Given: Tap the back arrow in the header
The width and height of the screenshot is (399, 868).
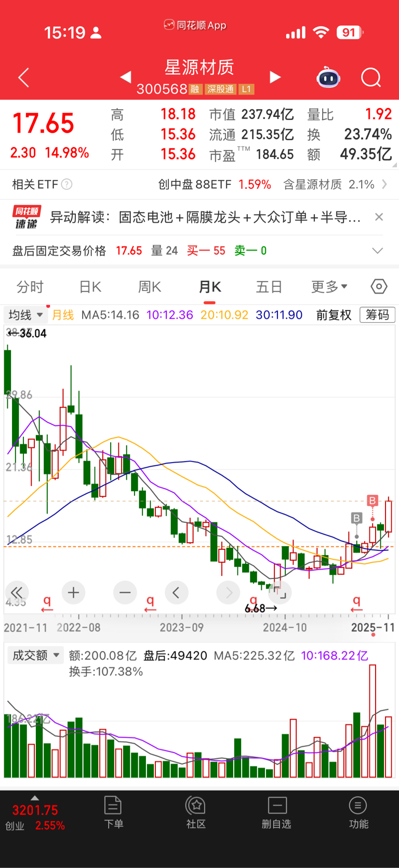Looking at the screenshot, I should [23, 78].
